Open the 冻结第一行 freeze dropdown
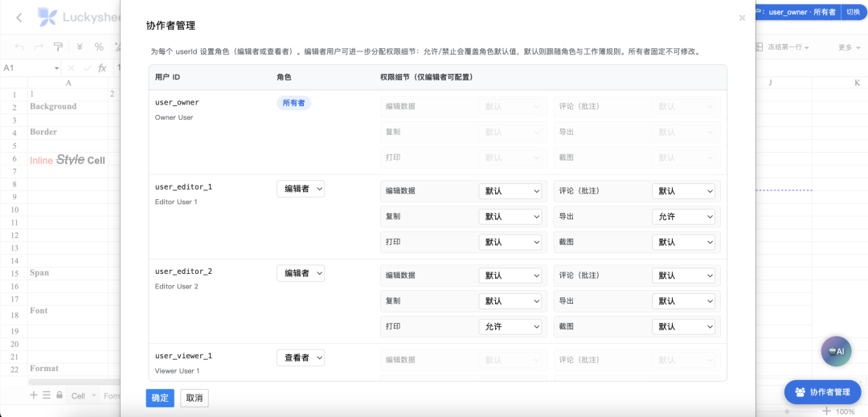The width and height of the screenshot is (868, 417). (783, 47)
